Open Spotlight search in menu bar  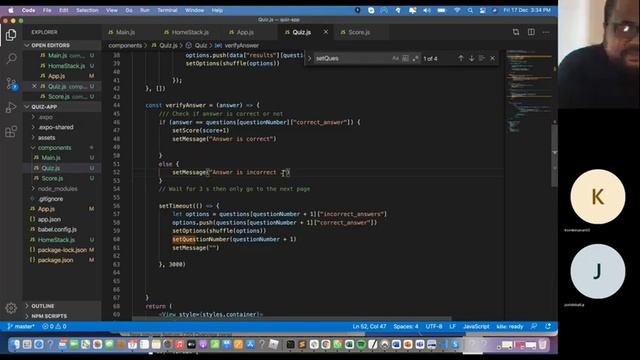pos(470,10)
